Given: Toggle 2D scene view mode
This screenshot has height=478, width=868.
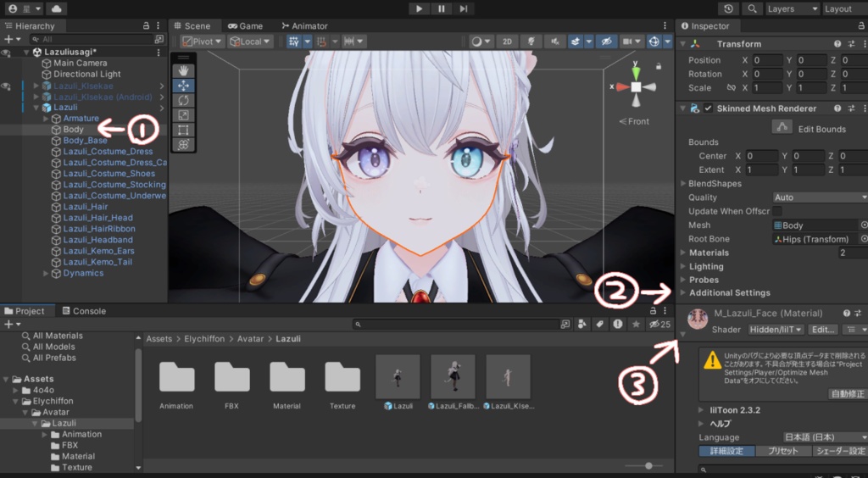Looking at the screenshot, I should pyautogui.click(x=507, y=42).
